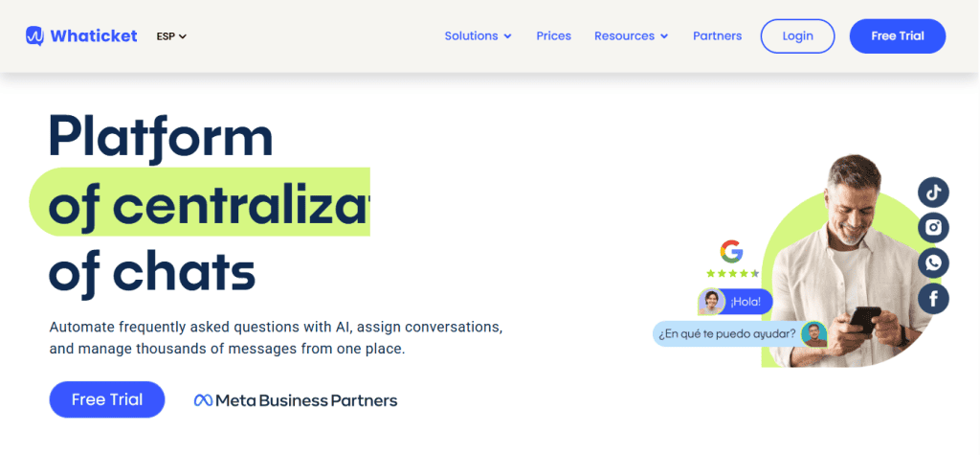Expand the Solutions menu
980x455 pixels.
[x=478, y=36]
